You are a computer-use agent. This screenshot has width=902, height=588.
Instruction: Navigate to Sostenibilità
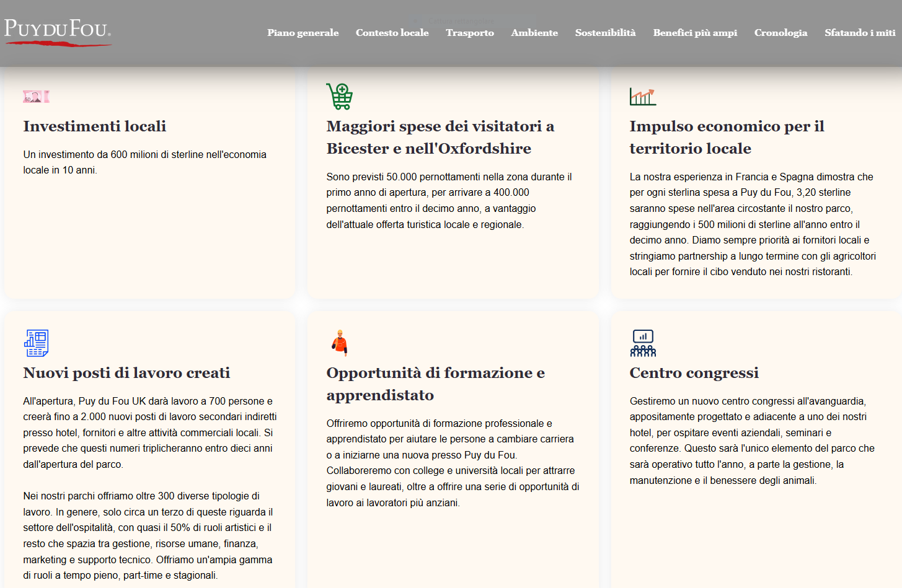coord(606,33)
